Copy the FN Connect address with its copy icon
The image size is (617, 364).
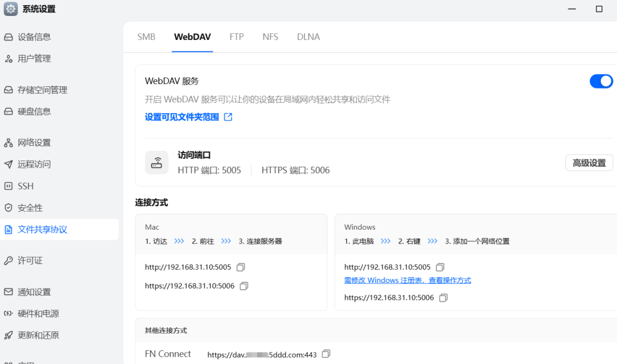326,354
